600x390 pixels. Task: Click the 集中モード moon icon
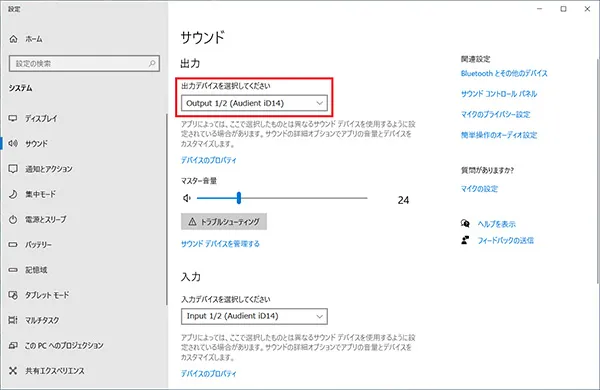(x=13, y=194)
